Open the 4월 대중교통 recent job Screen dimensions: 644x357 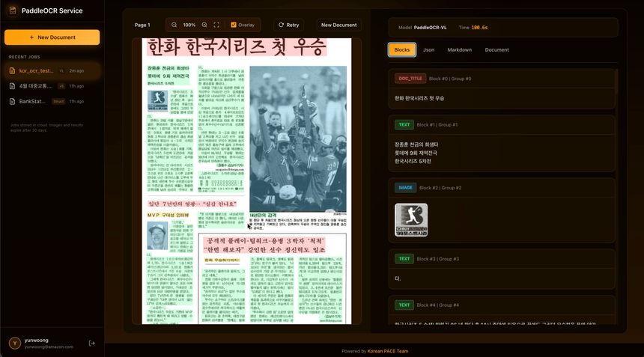(52, 86)
